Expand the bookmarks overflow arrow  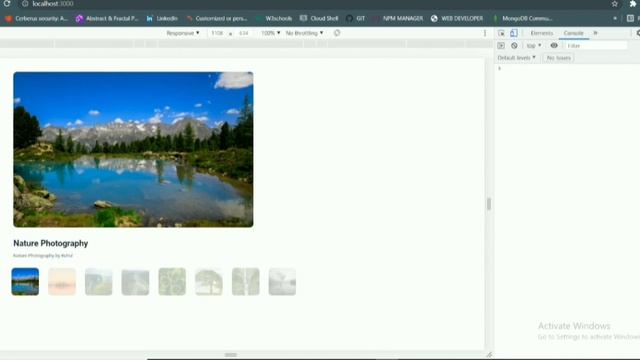tap(615, 18)
